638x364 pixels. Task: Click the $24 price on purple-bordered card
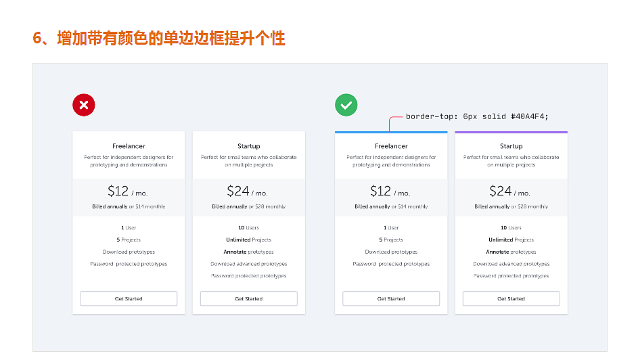pyautogui.click(x=501, y=191)
